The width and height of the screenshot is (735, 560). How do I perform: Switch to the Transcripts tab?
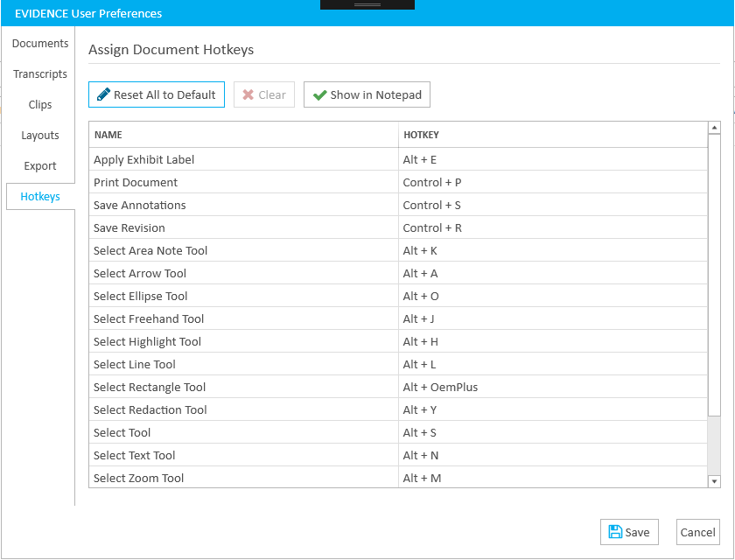point(40,74)
